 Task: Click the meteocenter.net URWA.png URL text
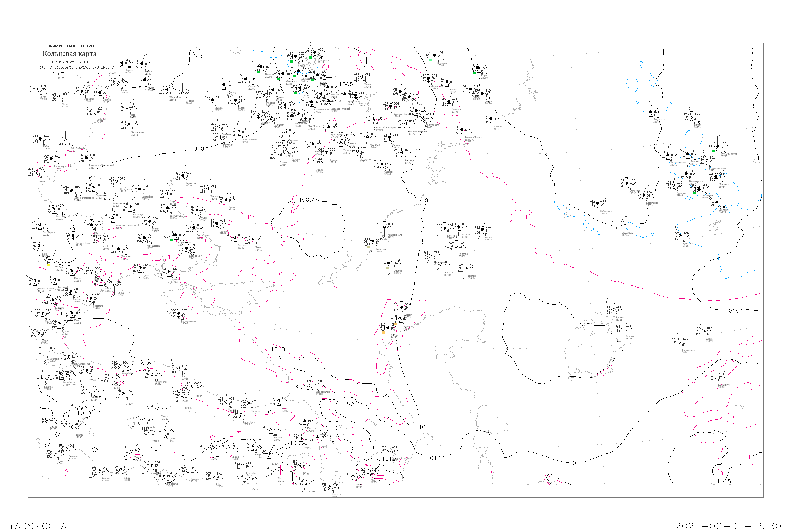tap(75, 68)
